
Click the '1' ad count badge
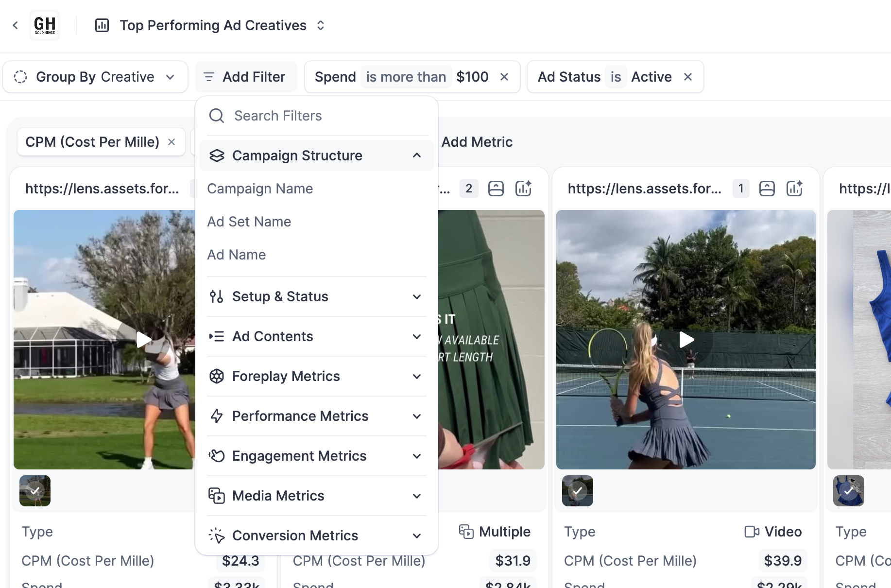pos(740,189)
